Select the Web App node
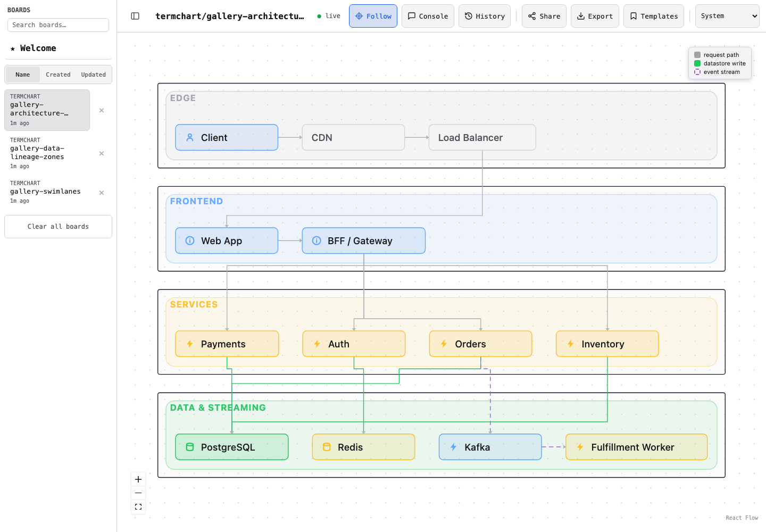Screen dimensions: 766x532 click(x=227, y=240)
